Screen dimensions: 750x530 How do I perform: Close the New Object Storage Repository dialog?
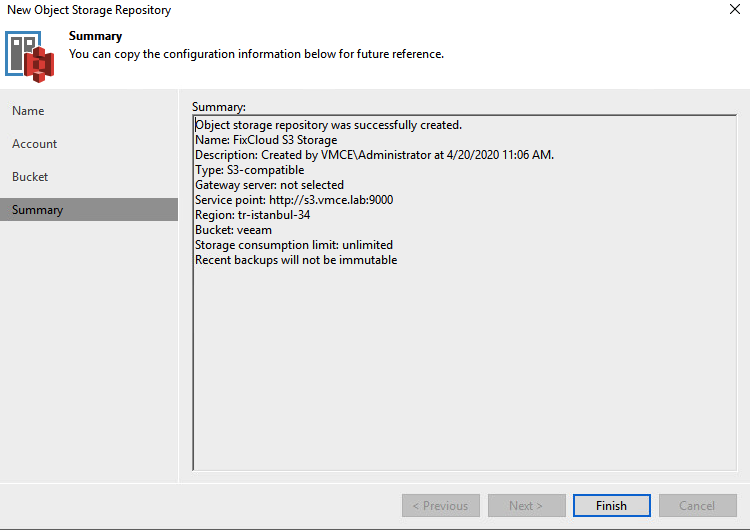(735, 9)
